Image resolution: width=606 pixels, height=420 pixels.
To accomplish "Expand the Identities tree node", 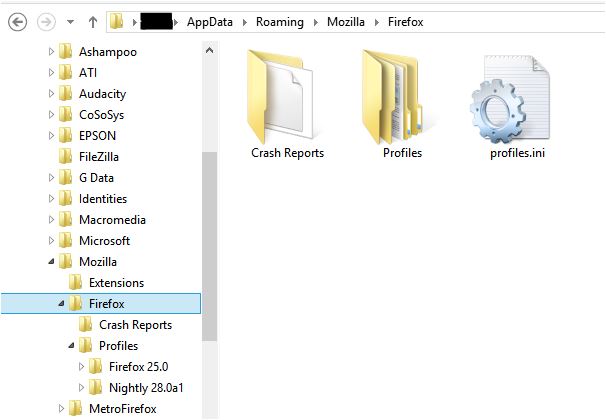I will (x=51, y=199).
